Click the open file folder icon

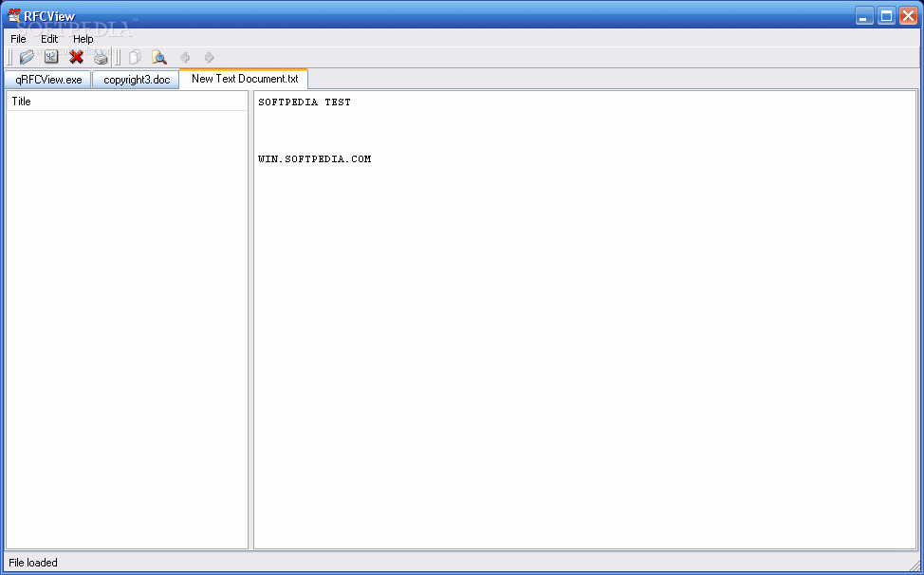coord(27,57)
